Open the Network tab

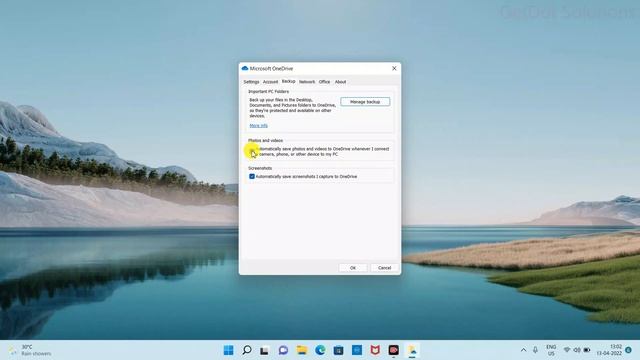point(307,82)
